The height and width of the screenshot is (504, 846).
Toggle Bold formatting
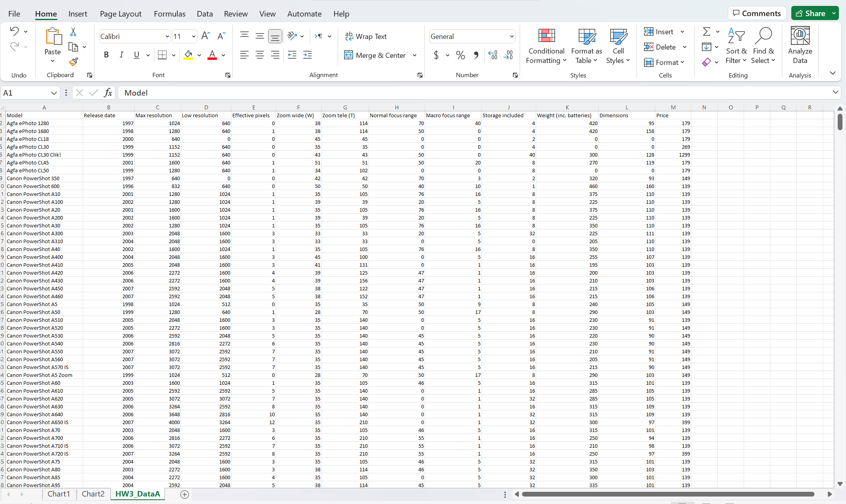(x=106, y=55)
